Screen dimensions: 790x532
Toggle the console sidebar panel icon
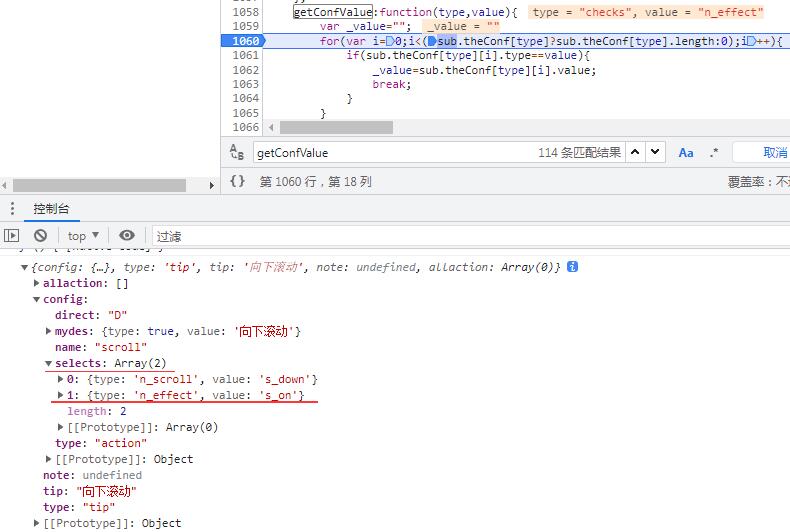pos(11,235)
